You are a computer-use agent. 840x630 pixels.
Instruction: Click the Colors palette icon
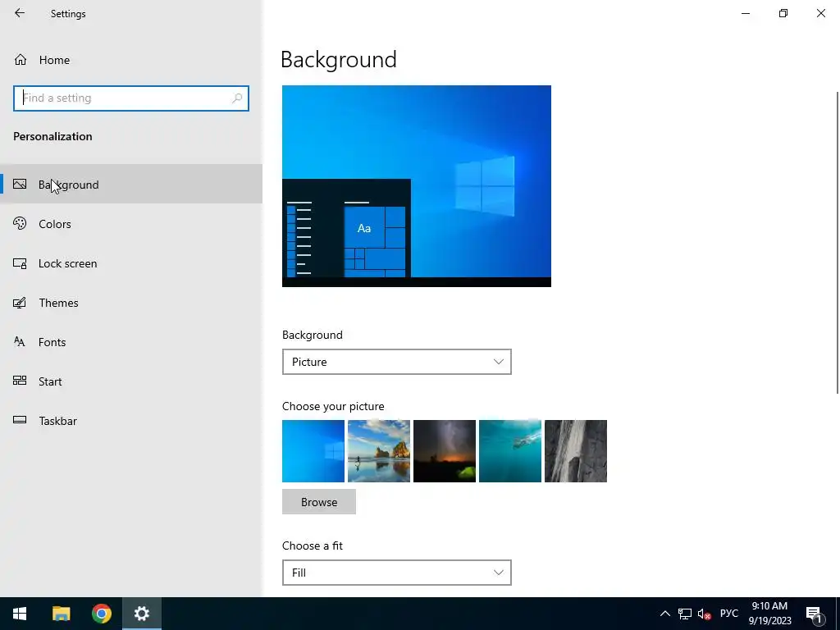[20, 223]
